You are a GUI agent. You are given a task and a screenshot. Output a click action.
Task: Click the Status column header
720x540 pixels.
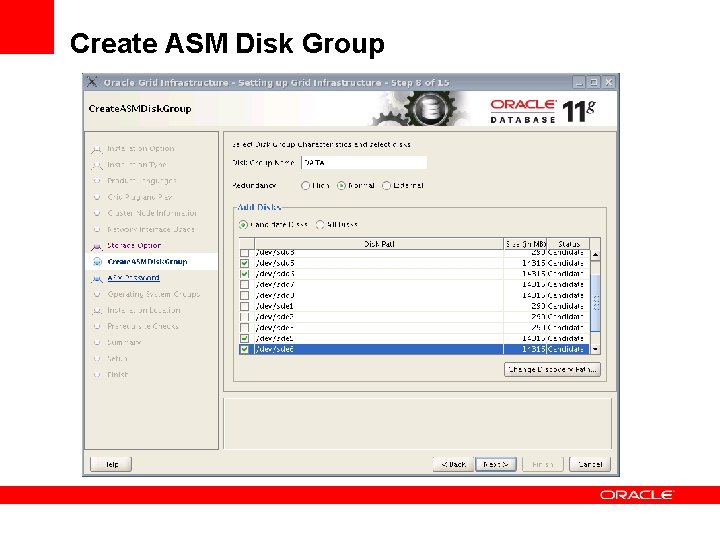[x=568, y=244]
